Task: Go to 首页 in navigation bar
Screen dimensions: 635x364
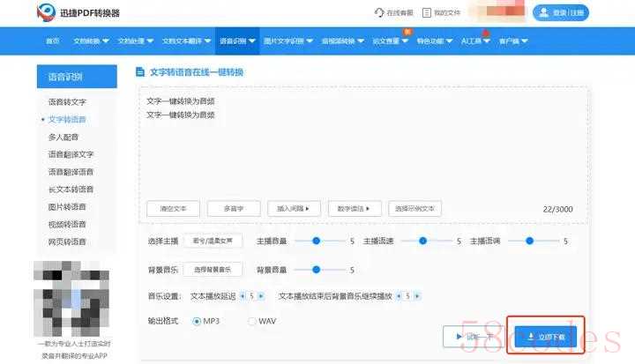Action: click(53, 41)
